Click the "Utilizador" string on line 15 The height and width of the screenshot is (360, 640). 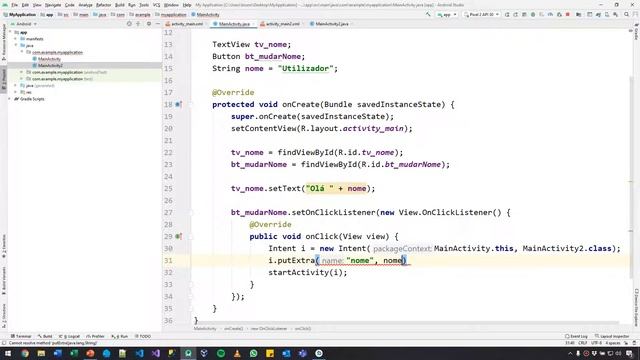coord(306,69)
